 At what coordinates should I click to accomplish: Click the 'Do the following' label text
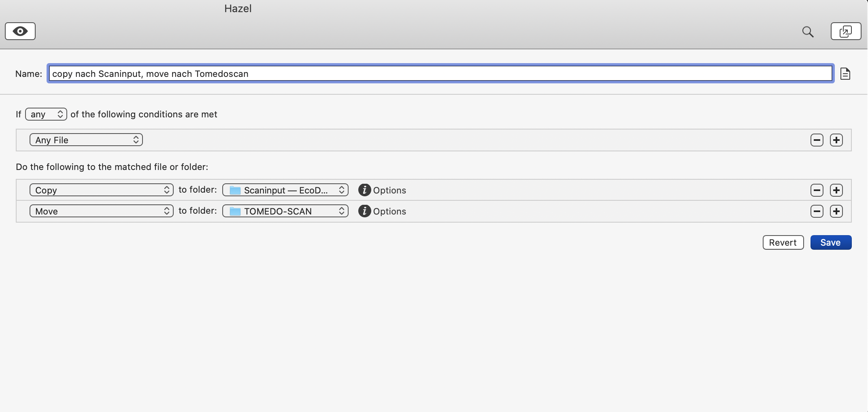coord(112,167)
